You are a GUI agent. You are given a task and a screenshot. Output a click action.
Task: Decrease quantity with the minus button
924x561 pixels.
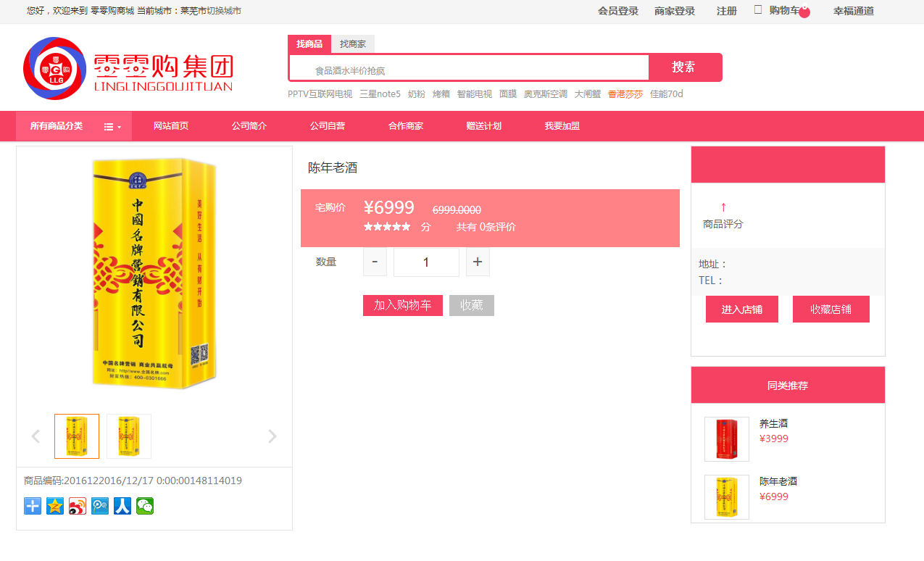pos(375,262)
